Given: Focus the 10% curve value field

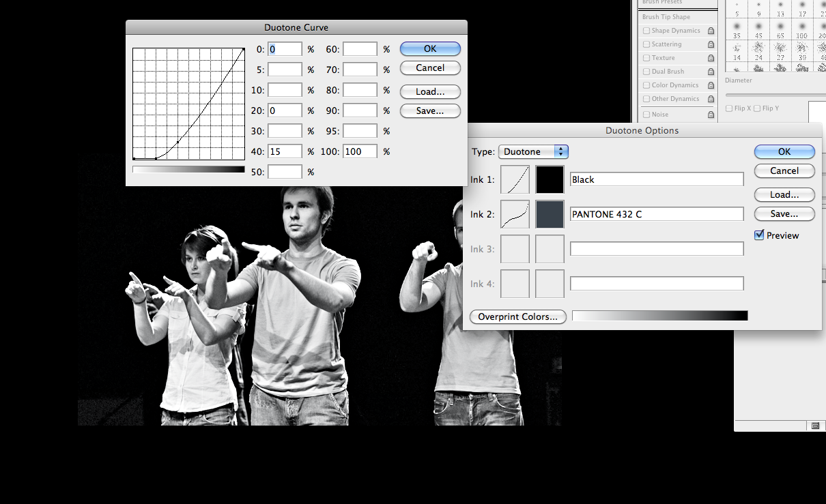Looking at the screenshot, I should click(x=285, y=90).
